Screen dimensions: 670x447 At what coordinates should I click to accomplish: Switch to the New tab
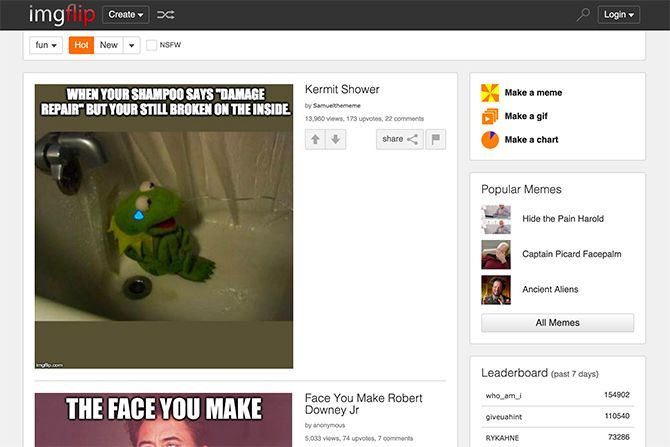click(x=109, y=45)
